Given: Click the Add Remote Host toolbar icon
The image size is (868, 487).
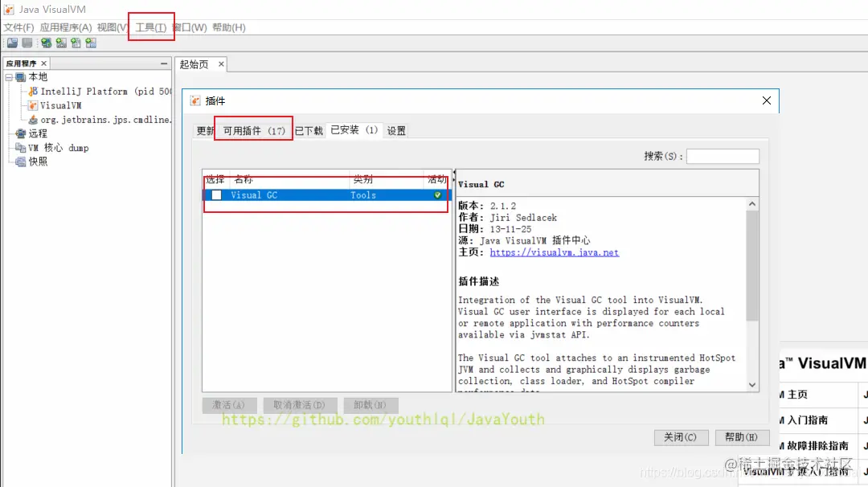Looking at the screenshot, I should point(61,43).
